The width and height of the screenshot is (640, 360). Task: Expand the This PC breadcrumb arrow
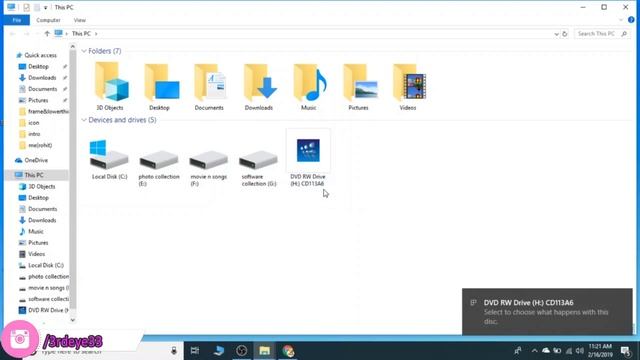coord(96,34)
